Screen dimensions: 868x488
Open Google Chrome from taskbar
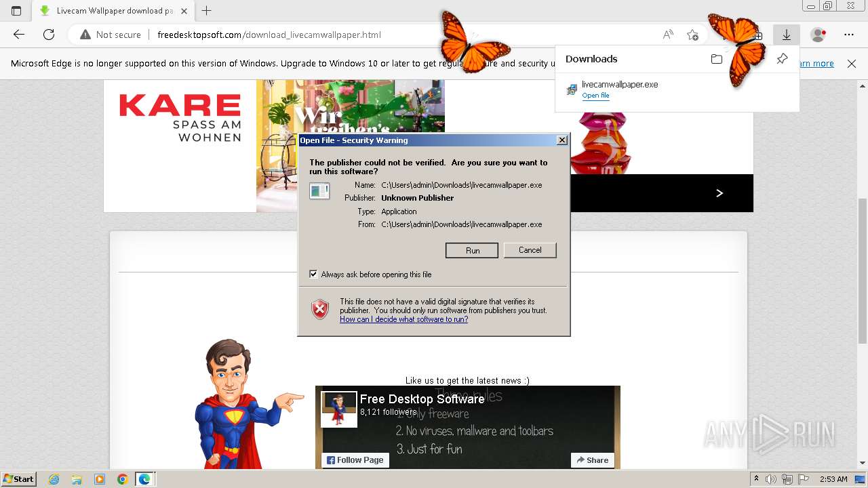coord(122,479)
